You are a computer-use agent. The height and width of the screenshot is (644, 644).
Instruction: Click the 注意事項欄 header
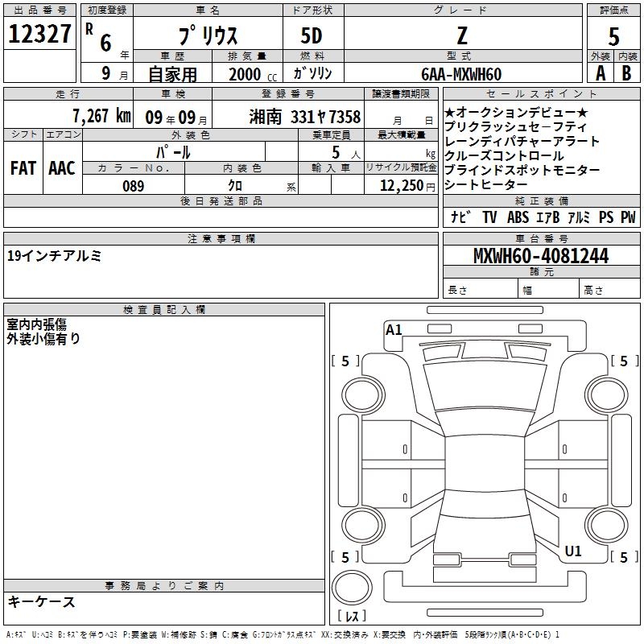click(x=221, y=238)
